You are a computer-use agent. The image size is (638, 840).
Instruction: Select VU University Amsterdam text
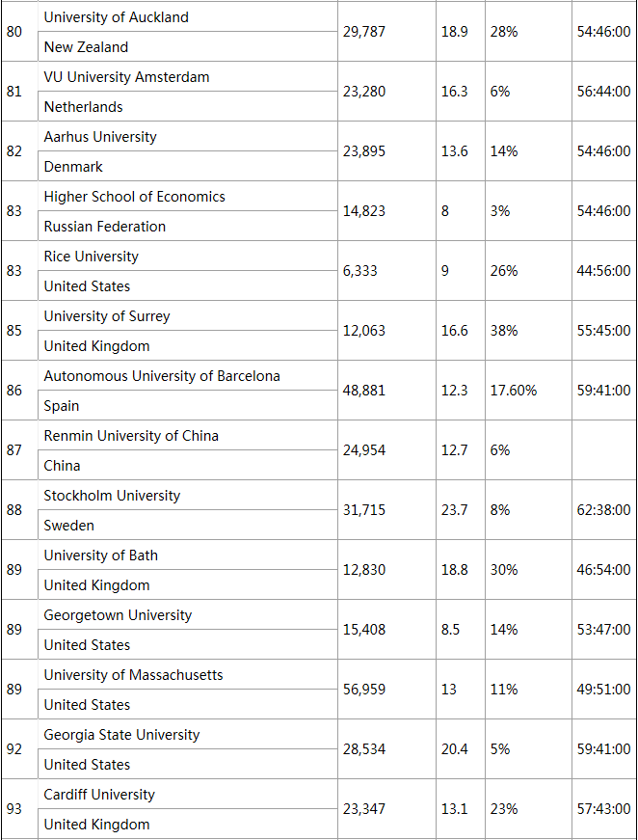126,77
